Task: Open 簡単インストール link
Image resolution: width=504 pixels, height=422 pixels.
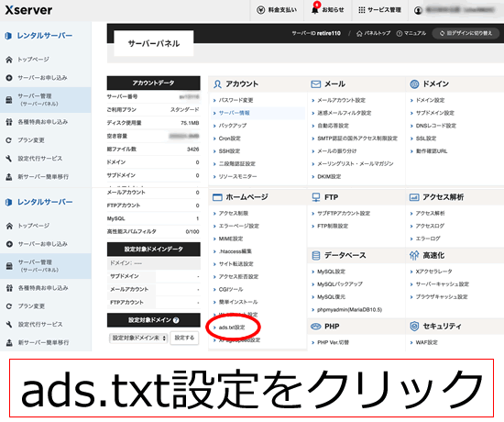Action: pos(238,302)
